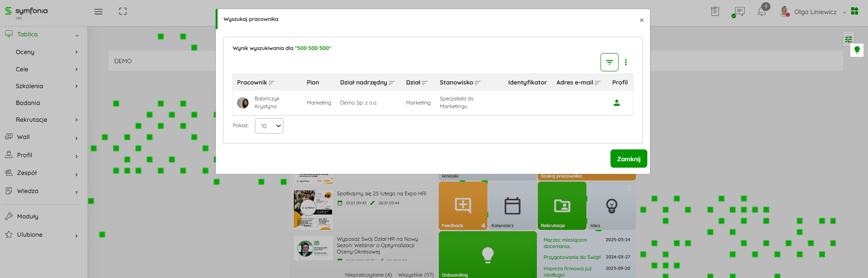Viewport: 868px width, 278px height.
Task: Click Krystyna Babińczyk's avatar photo
Action: pyautogui.click(x=243, y=103)
